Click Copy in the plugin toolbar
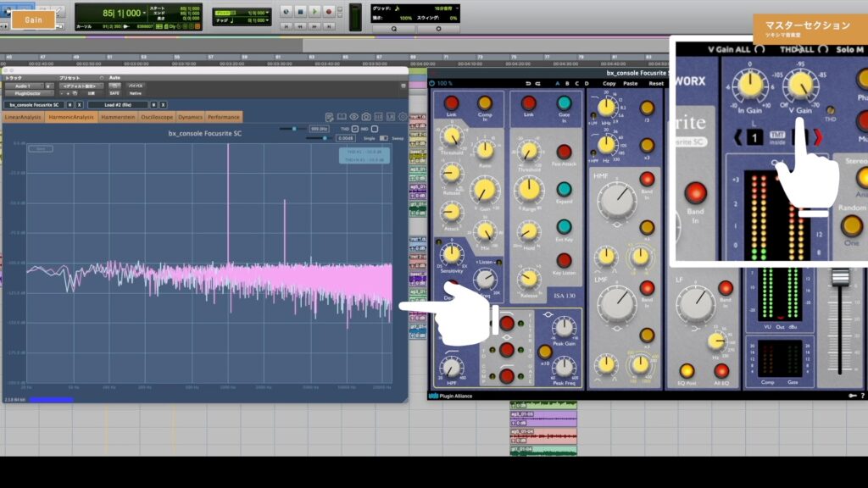This screenshot has height=488, width=868. click(x=609, y=84)
